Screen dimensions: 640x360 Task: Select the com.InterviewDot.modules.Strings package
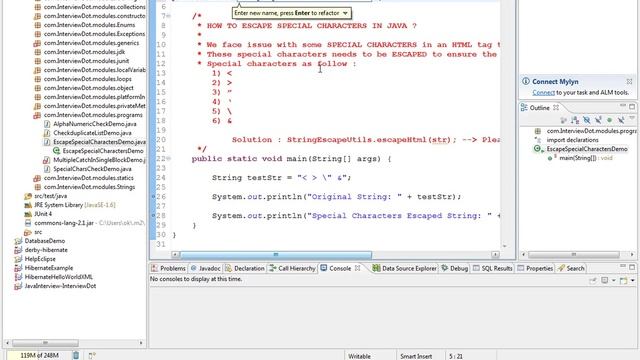89,187
